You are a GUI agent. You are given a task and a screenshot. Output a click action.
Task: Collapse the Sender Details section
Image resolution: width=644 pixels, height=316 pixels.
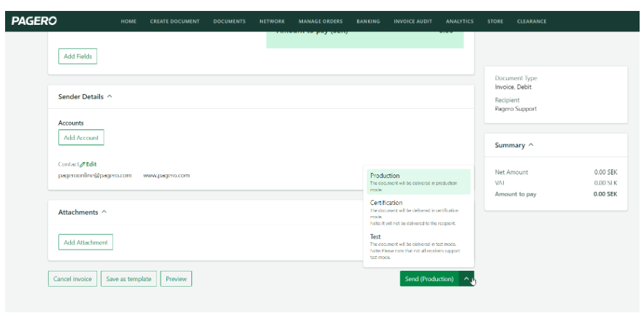point(110,97)
